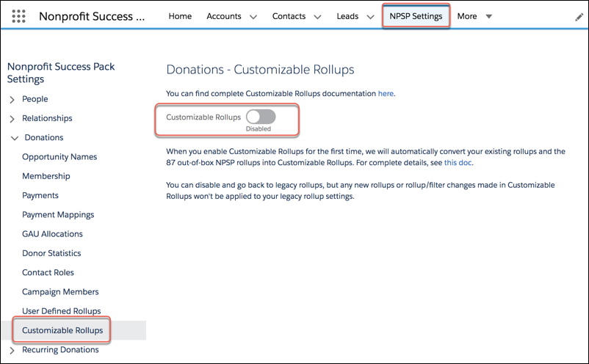Click the Nonprofit Success Pack Settings title

61,73
